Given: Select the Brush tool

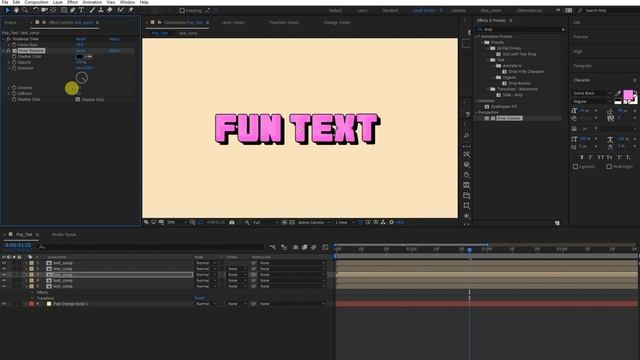Looking at the screenshot, I should pos(93,10).
